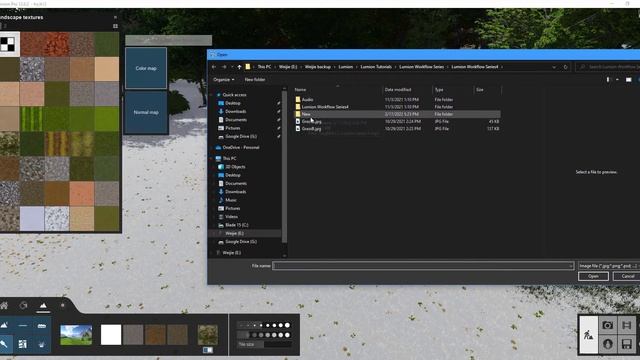
Task: Toggle the preview pane icon
Action: click(629, 80)
